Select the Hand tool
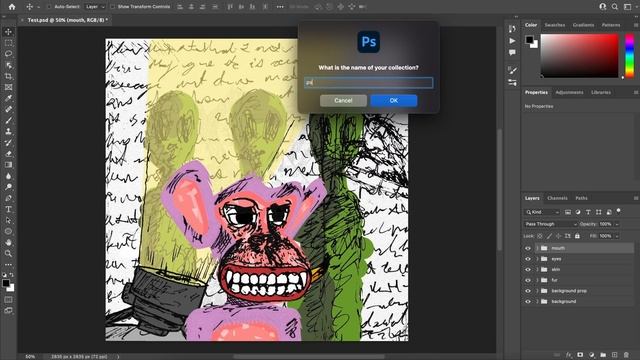 [x=8, y=242]
